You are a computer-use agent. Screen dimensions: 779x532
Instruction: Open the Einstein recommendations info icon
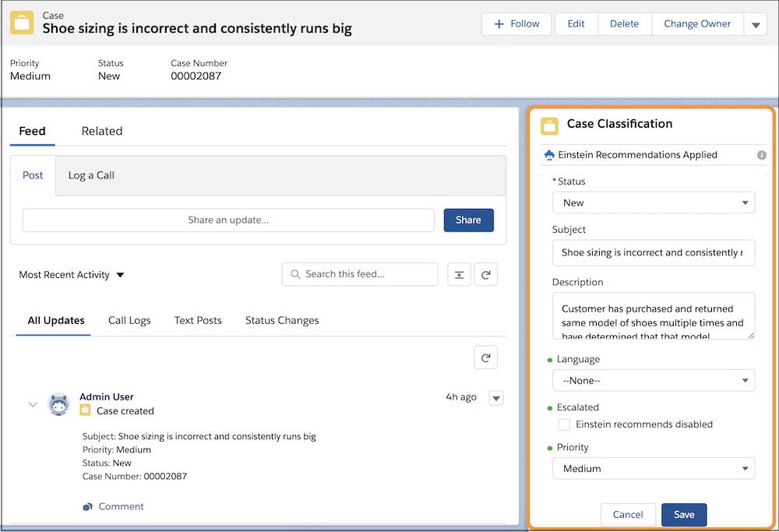click(x=762, y=155)
